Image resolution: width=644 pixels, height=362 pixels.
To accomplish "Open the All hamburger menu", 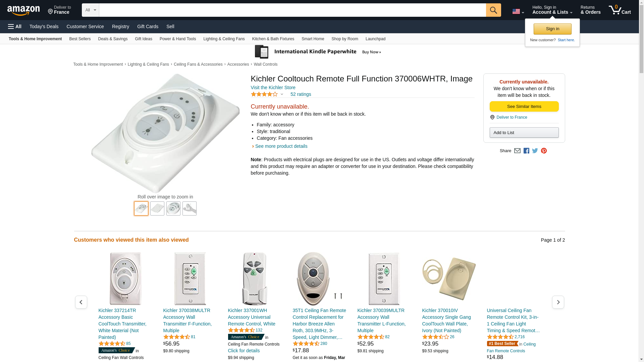I will 15,26.
